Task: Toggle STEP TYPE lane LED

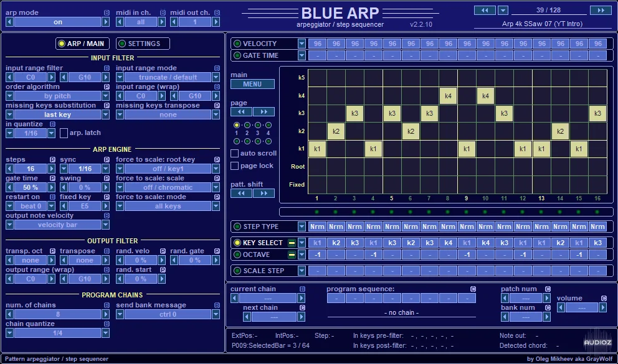Action: tap(237, 226)
